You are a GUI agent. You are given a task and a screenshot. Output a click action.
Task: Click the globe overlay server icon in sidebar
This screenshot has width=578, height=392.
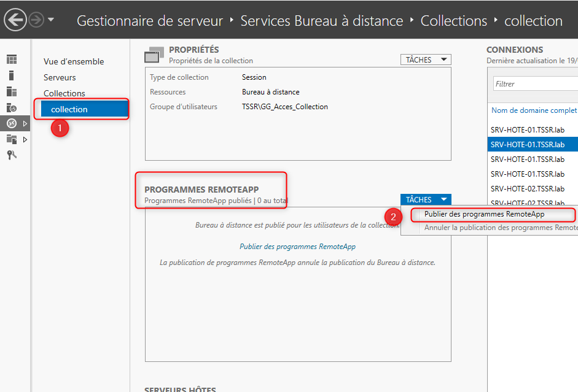12,107
